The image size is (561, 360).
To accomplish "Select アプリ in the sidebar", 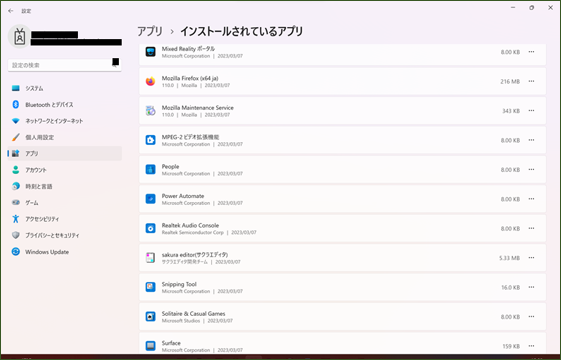I will [x=65, y=154].
